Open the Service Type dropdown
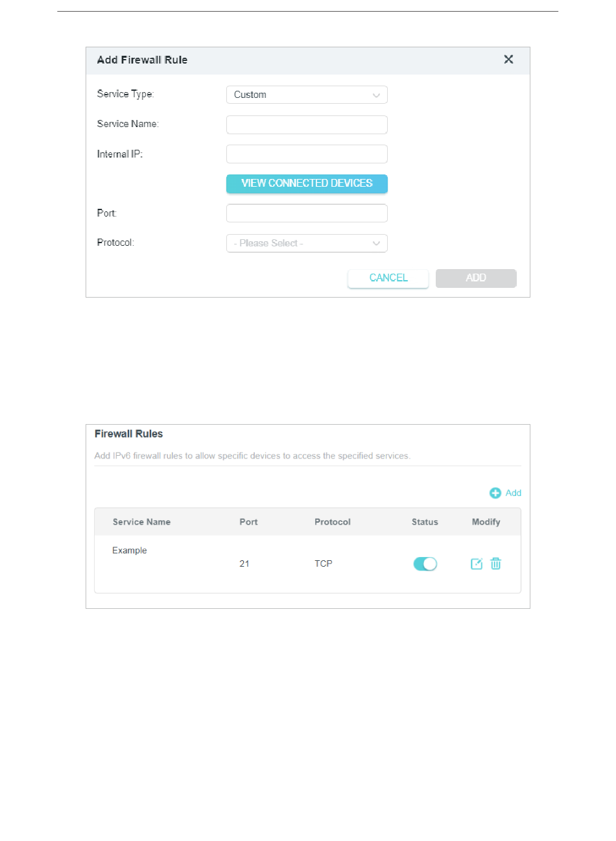The width and height of the screenshot is (616, 841). [307, 95]
